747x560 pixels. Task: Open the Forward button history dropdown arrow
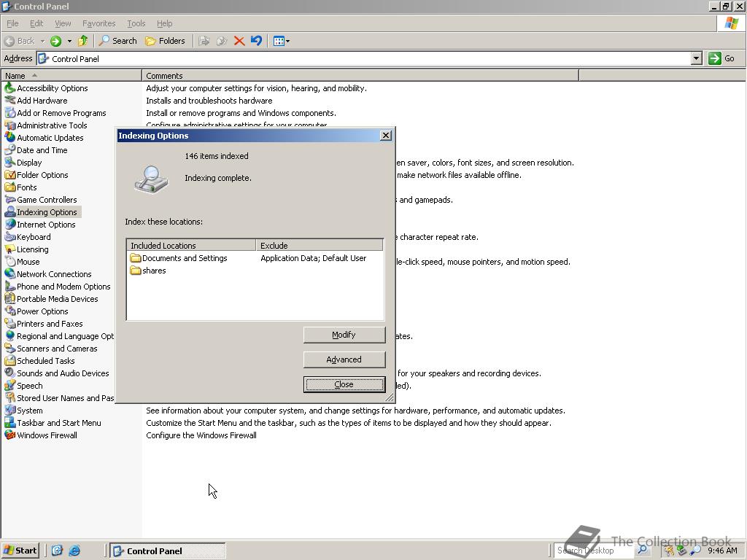[69, 41]
